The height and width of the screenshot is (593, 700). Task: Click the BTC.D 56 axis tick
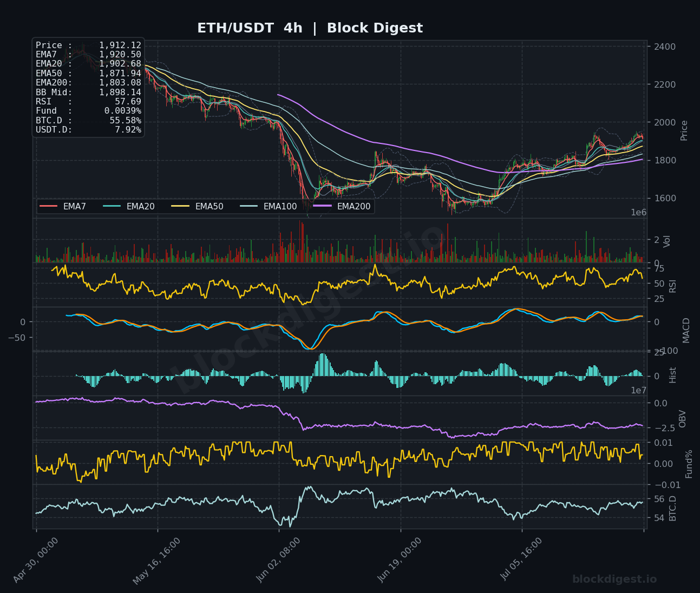[659, 498]
